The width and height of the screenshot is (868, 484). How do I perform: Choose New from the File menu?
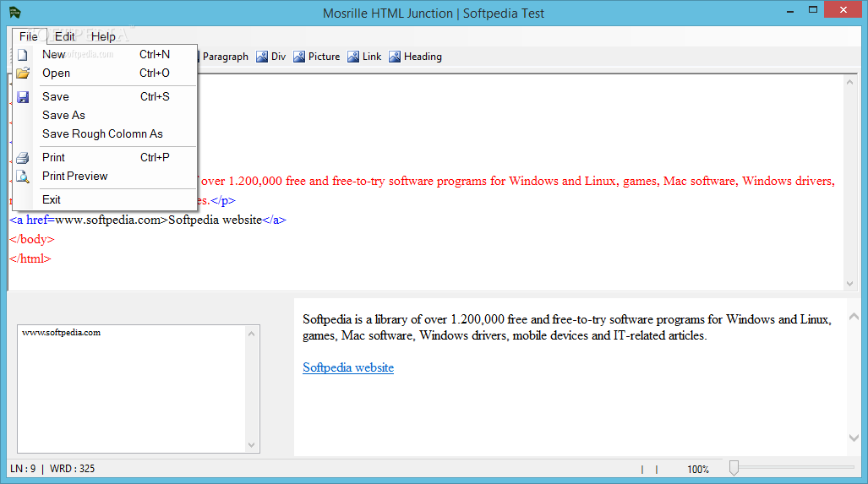[x=105, y=54]
